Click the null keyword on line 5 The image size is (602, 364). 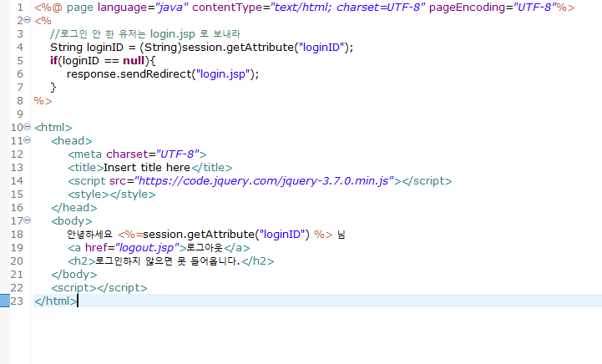pyautogui.click(x=134, y=61)
